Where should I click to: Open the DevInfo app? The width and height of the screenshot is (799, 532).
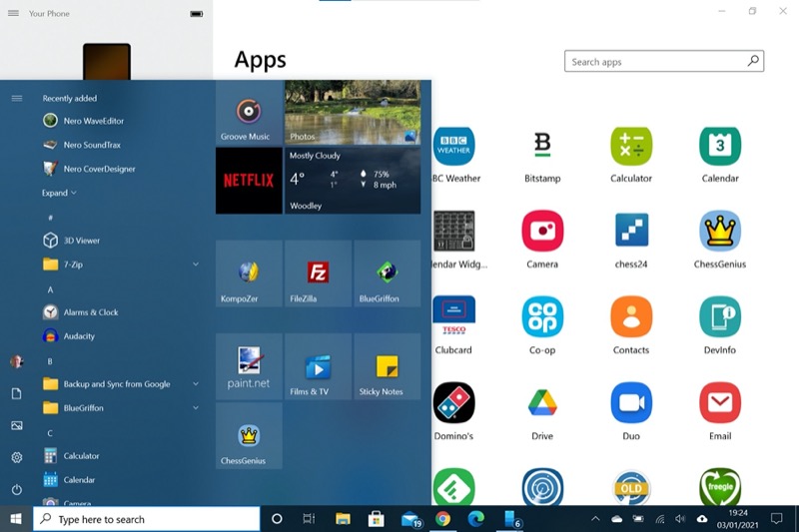click(x=720, y=316)
